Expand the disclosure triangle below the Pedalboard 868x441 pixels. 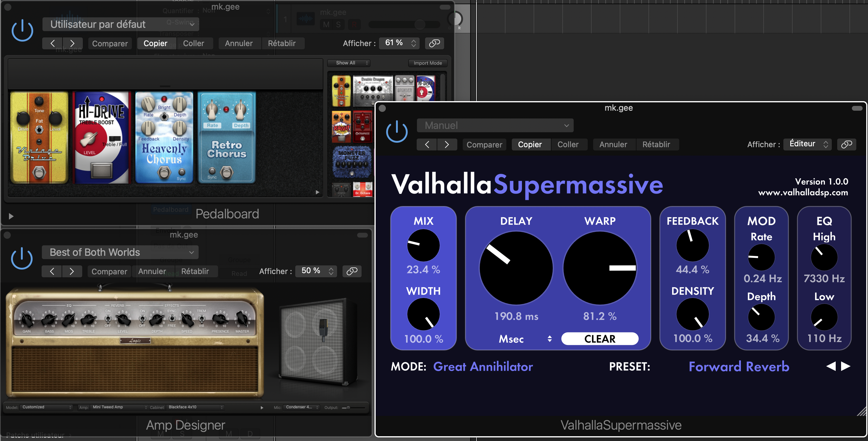(11, 216)
